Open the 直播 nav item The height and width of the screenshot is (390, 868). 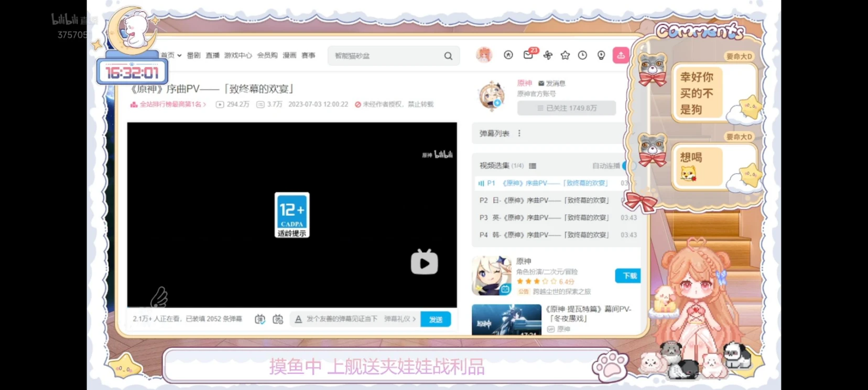[212, 55]
